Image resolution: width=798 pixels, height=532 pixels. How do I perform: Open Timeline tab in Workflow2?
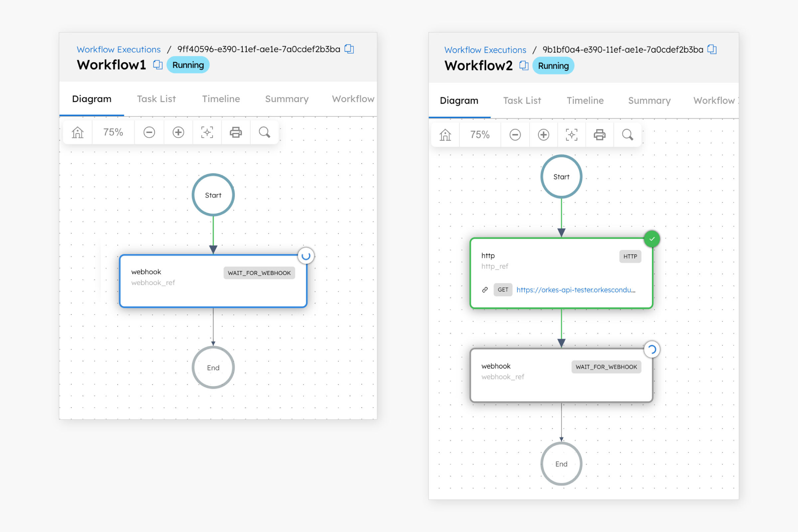coord(585,100)
